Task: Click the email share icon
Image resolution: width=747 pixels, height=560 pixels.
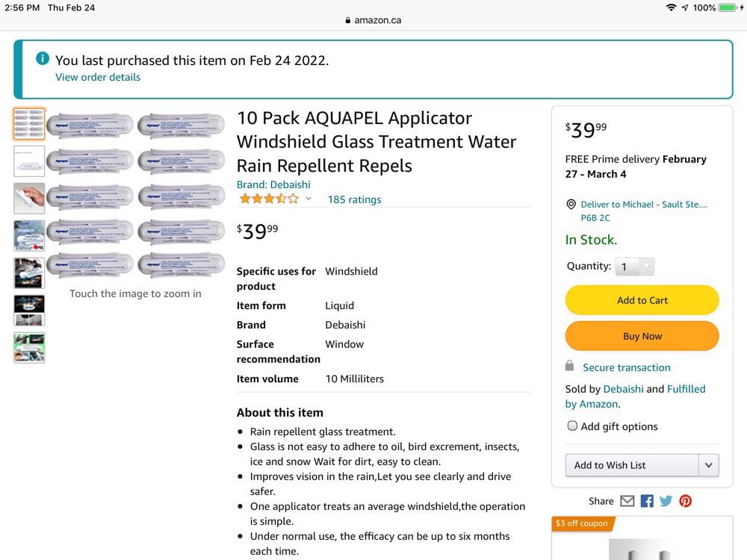Action: (x=627, y=501)
